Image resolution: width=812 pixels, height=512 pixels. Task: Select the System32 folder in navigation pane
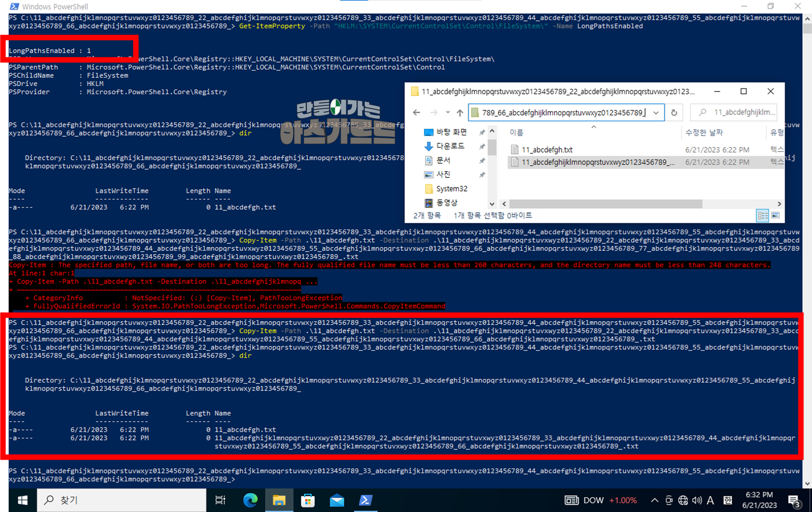point(452,188)
